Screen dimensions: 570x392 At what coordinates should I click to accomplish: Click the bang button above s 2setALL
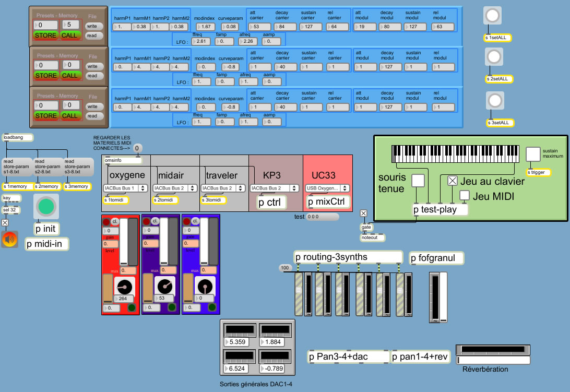[494, 57]
